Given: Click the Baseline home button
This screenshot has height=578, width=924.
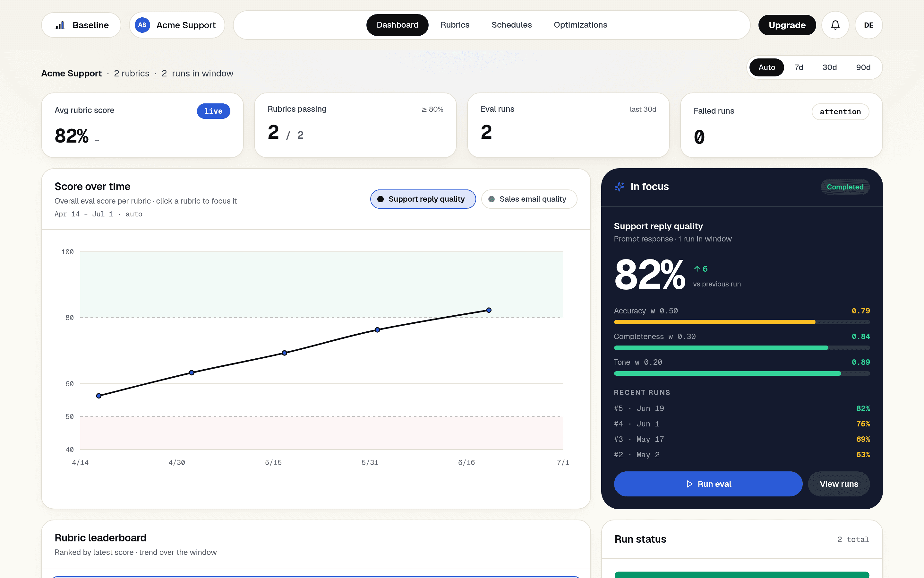Looking at the screenshot, I should [x=81, y=25].
